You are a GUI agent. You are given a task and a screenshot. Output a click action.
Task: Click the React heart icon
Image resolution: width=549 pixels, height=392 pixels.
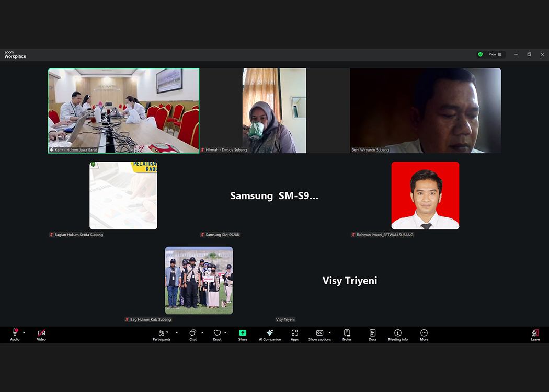click(217, 335)
